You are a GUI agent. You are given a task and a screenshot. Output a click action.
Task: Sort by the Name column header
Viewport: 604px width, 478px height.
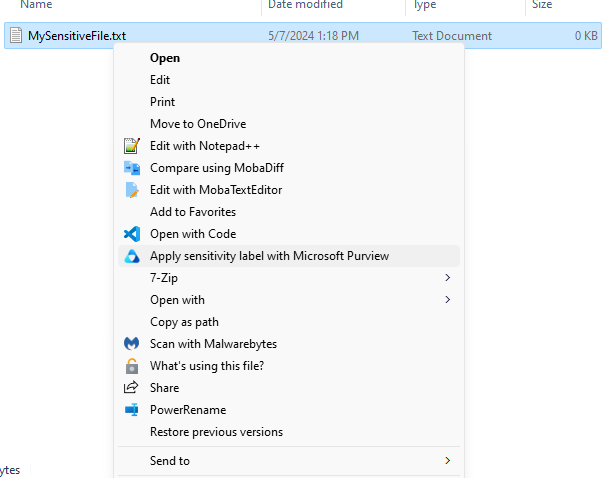[x=36, y=5]
